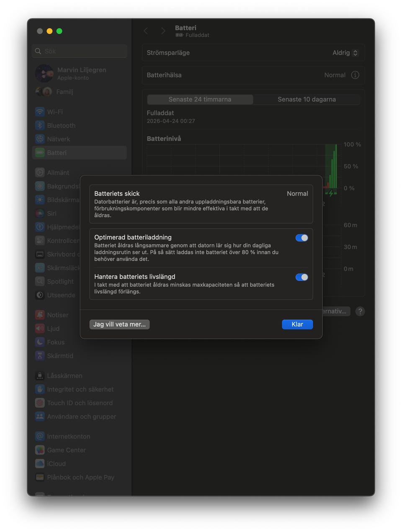Open the Strömsparläge Aldrig dropdown

click(x=345, y=53)
